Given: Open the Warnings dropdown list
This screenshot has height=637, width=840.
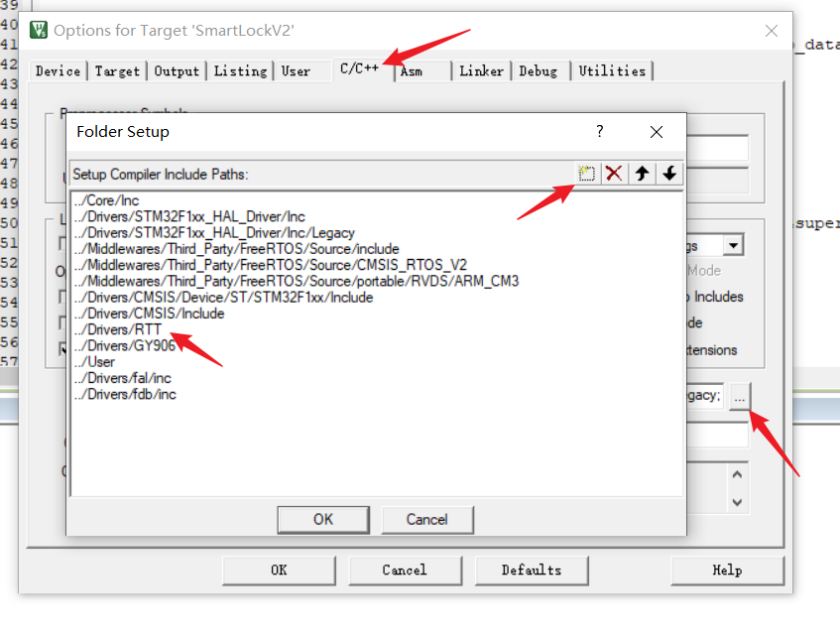Looking at the screenshot, I should [x=731, y=244].
